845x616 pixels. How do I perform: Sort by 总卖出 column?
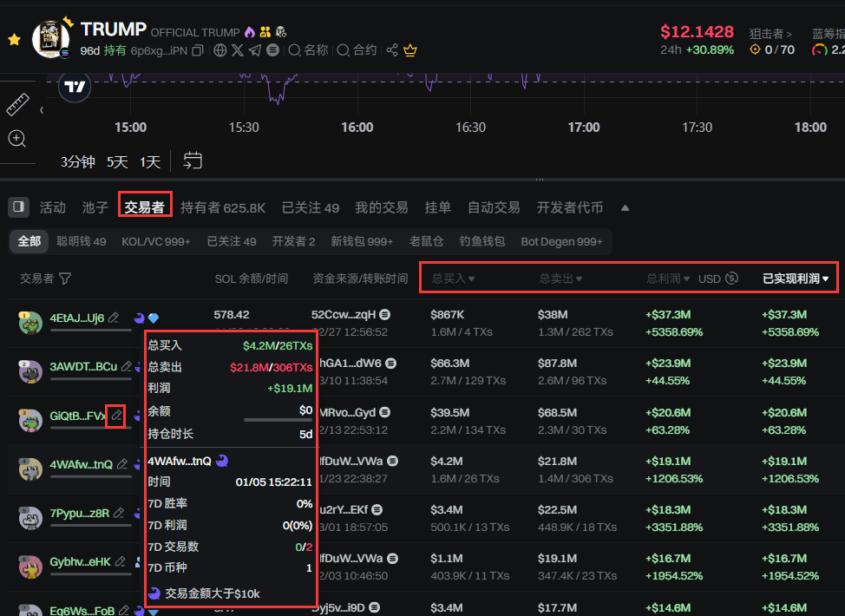(561, 279)
